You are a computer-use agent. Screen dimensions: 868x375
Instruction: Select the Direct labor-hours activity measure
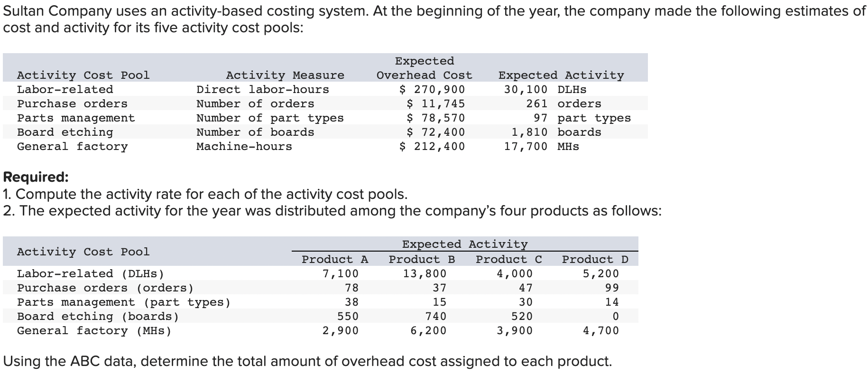[x=263, y=89]
